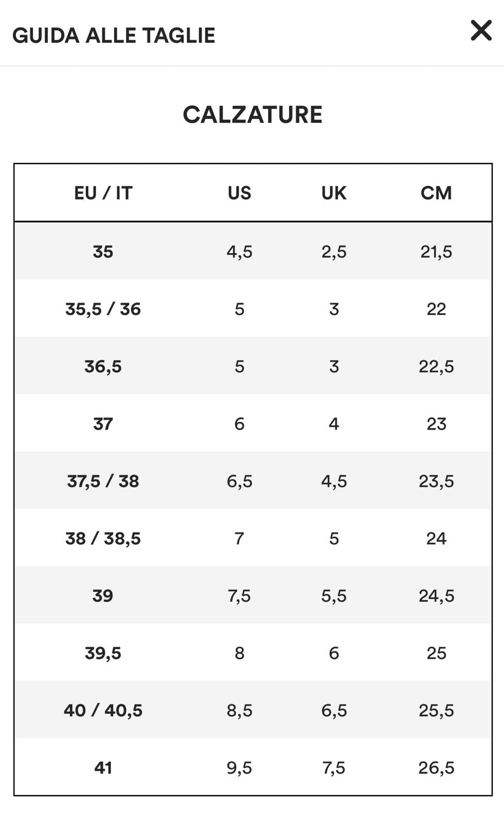Viewport: 504px width, 827px height.
Task: Select the 37,5 / 38 size label
Action: point(103,481)
